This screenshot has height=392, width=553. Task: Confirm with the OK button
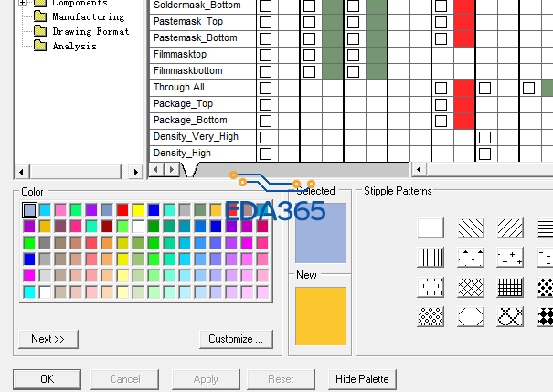(x=47, y=379)
